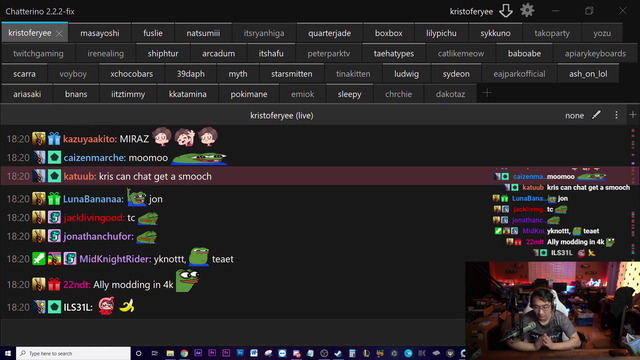Open the quarterjade tab
This screenshot has height=360, width=640.
pyautogui.click(x=329, y=33)
